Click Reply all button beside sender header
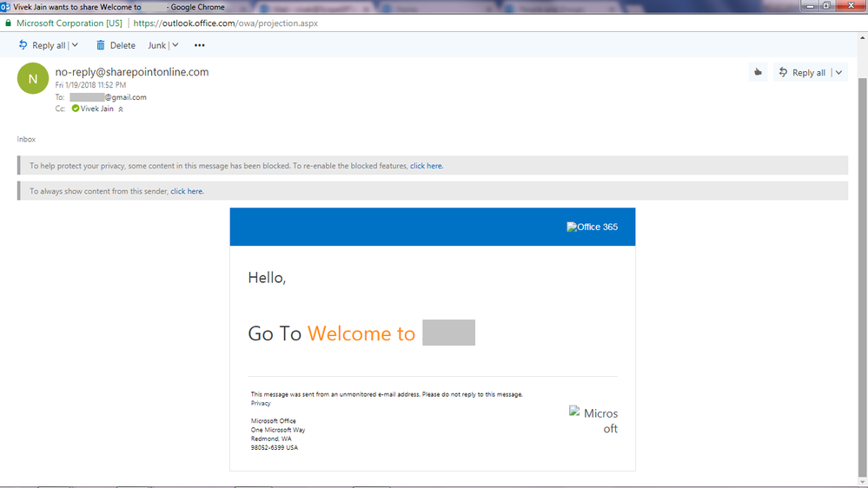 (x=802, y=72)
